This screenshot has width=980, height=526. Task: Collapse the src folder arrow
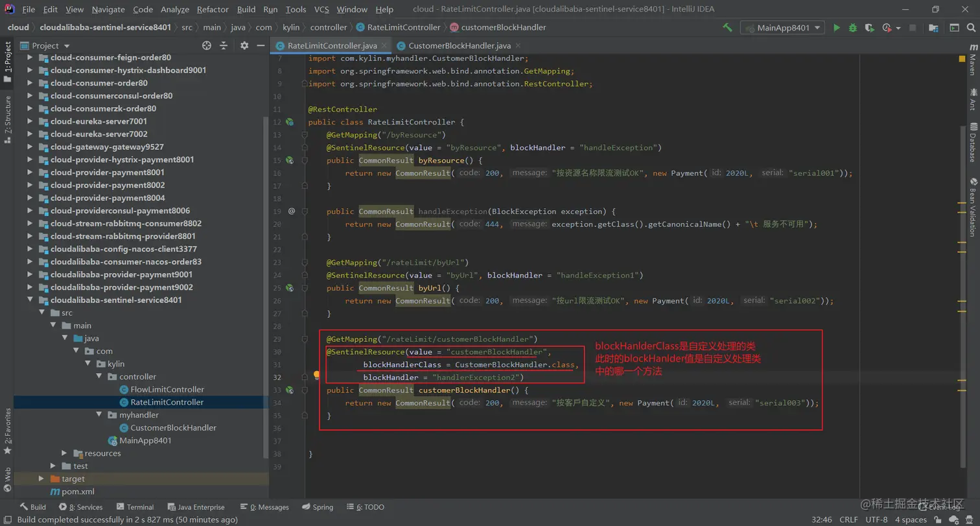(41, 313)
